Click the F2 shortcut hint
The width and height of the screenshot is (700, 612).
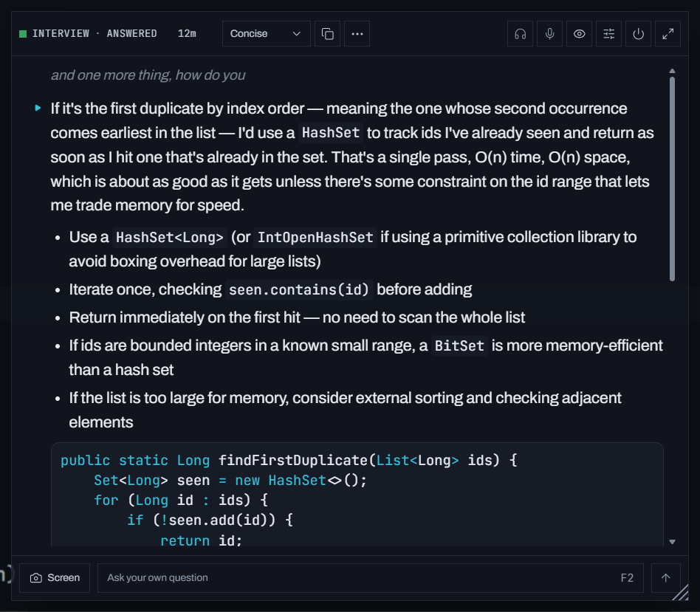click(627, 578)
